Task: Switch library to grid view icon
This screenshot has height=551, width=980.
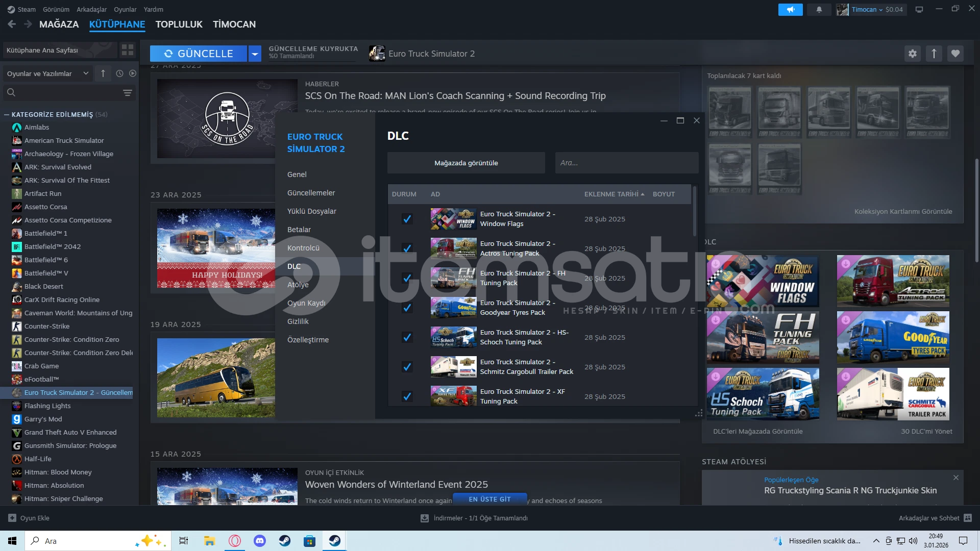Action: point(128,50)
